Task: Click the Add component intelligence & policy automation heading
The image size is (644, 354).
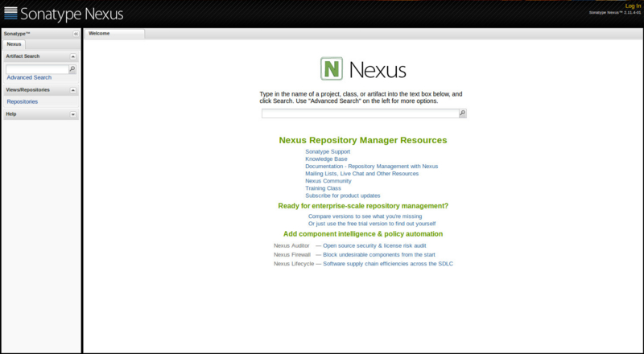Action: coord(363,234)
